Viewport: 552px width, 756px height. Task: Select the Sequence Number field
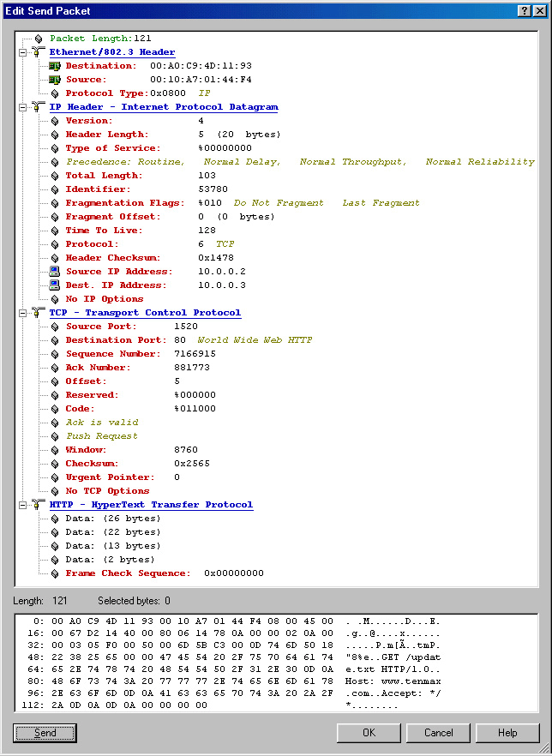111,354
